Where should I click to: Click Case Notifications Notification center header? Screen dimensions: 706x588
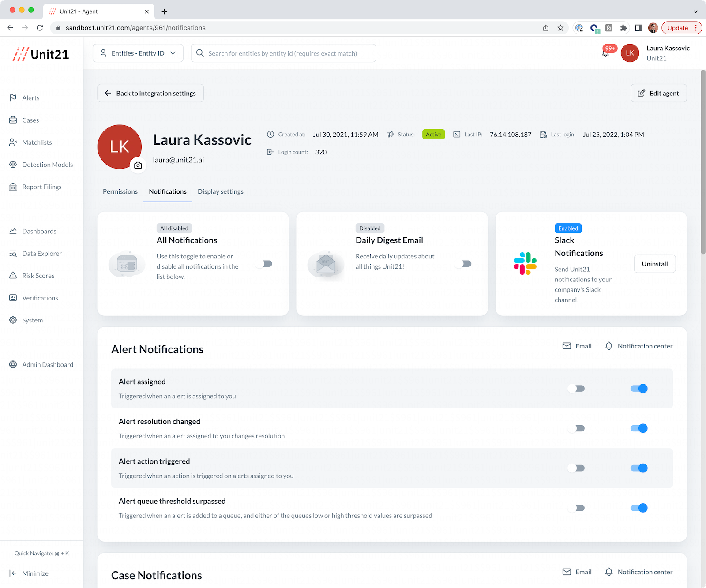(638, 572)
